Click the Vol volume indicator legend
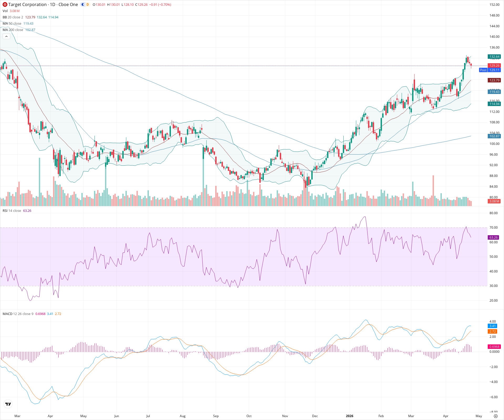 click(x=5, y=11)
